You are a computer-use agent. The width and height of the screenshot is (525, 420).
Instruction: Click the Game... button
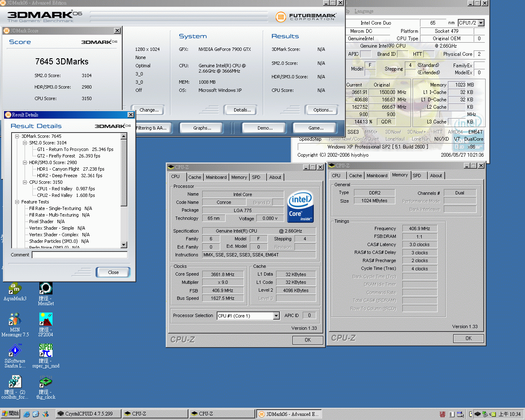tap(316, 128)
